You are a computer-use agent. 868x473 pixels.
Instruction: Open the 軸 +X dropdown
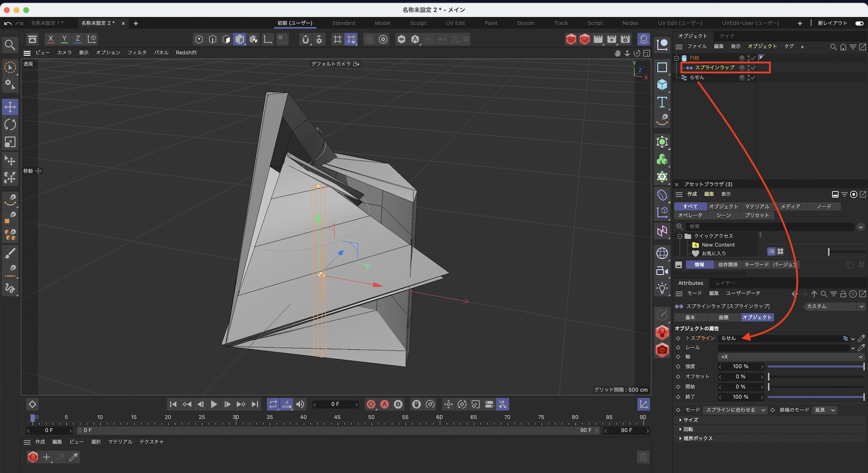[x=791, y=357]
